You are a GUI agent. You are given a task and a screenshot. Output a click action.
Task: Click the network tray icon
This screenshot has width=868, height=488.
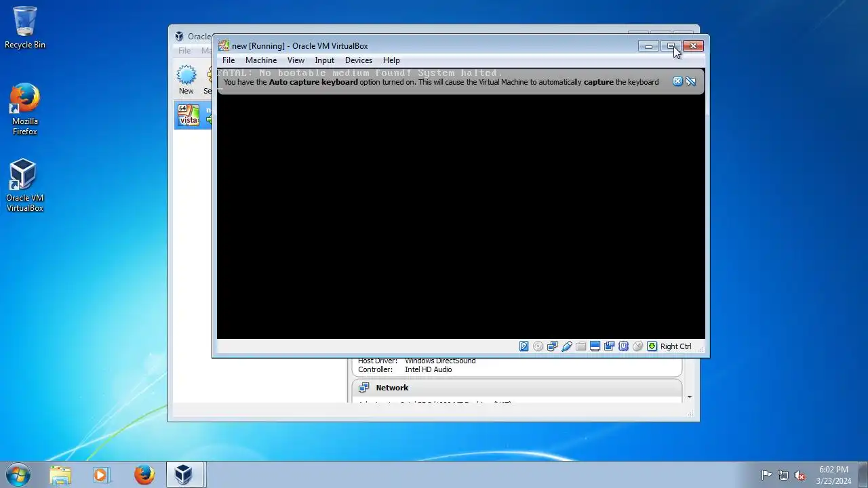783,475
